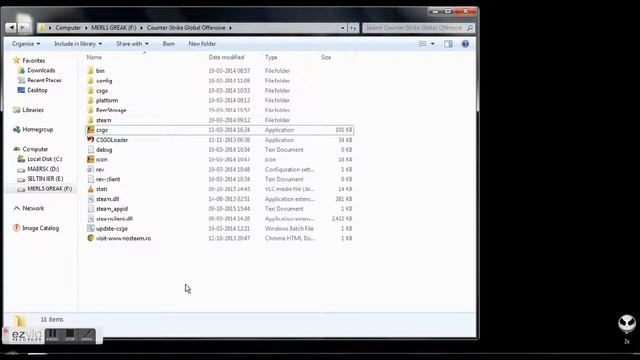
Task: Go back with the Back arrow
Action: pos(11,27)
